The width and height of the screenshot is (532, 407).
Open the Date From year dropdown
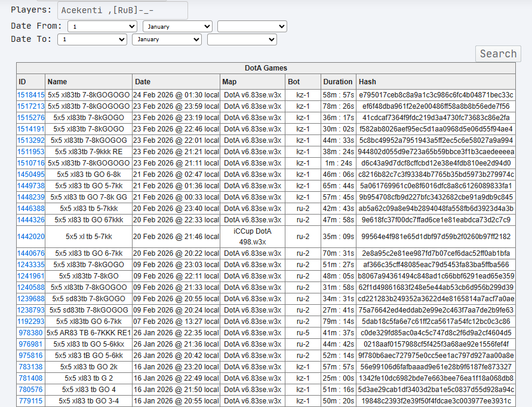click(252, 26)
